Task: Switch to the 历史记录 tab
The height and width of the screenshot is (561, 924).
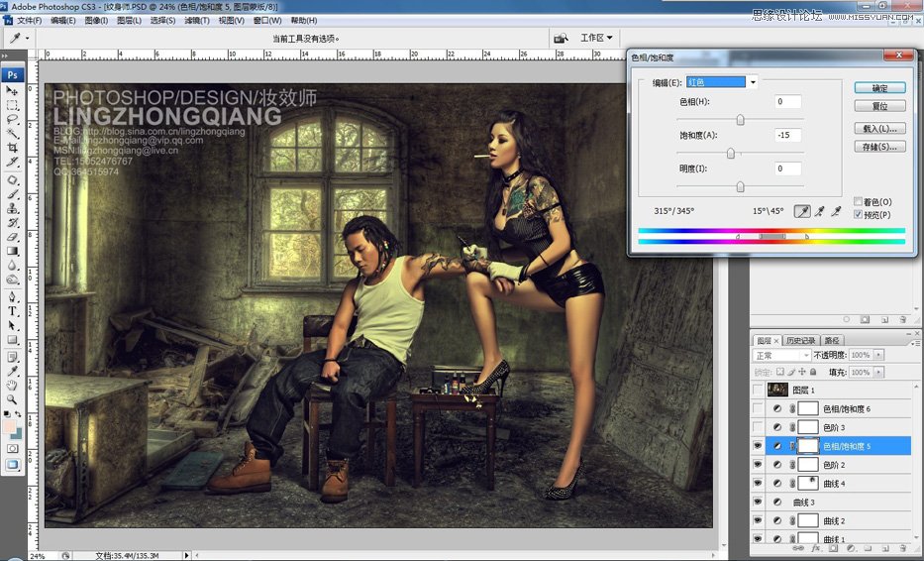Action: (800, 341)
